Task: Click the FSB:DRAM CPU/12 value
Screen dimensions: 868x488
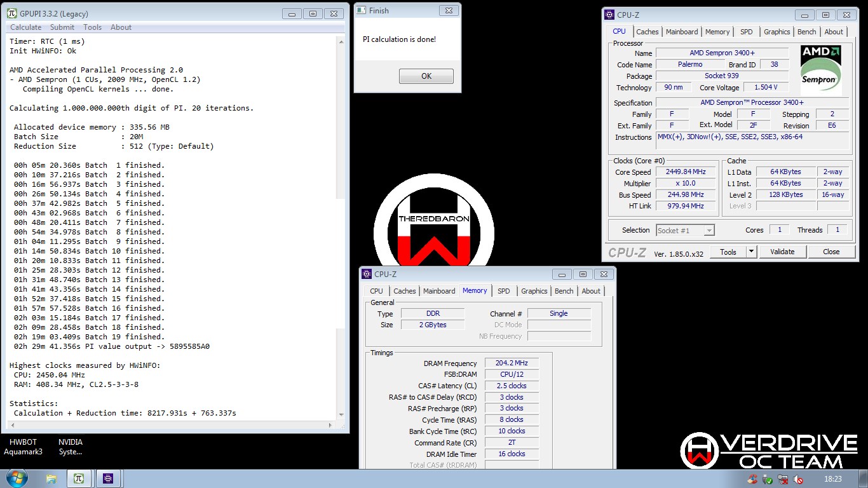Action: click(512, 374)
